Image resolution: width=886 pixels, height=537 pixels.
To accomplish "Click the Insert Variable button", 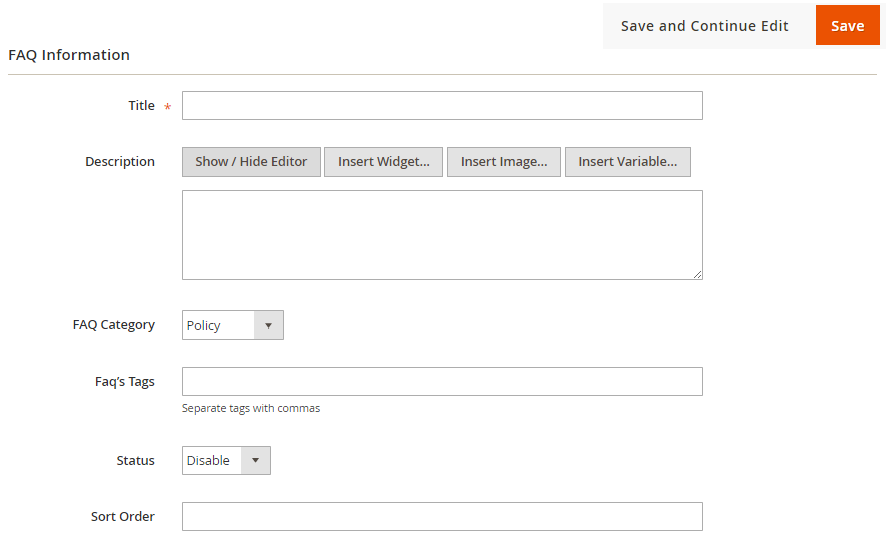I will tap(627, 162).
